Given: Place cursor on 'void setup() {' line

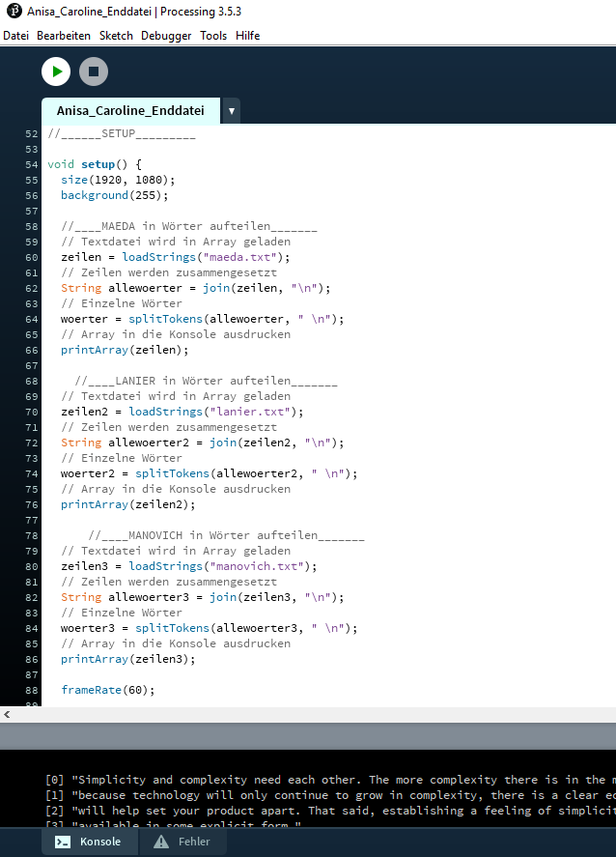Looking at the screenshot, I should pyautogui.click(x=95, y=164).
